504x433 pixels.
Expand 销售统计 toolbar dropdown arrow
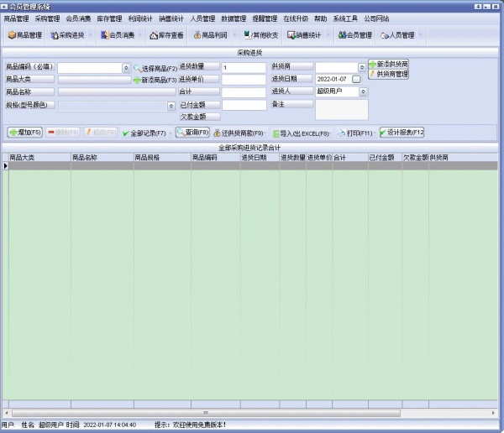[328, 35]
